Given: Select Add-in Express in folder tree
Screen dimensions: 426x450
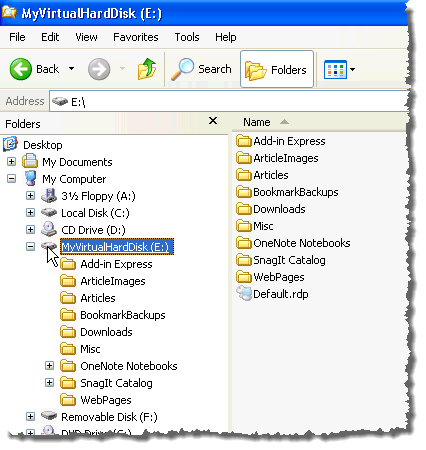Looking at the screenshot, I should point(116,264).
